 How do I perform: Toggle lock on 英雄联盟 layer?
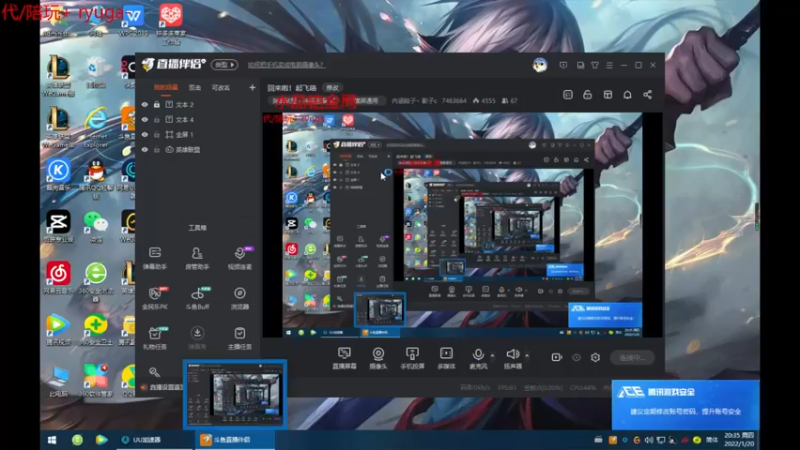point(157,149)
